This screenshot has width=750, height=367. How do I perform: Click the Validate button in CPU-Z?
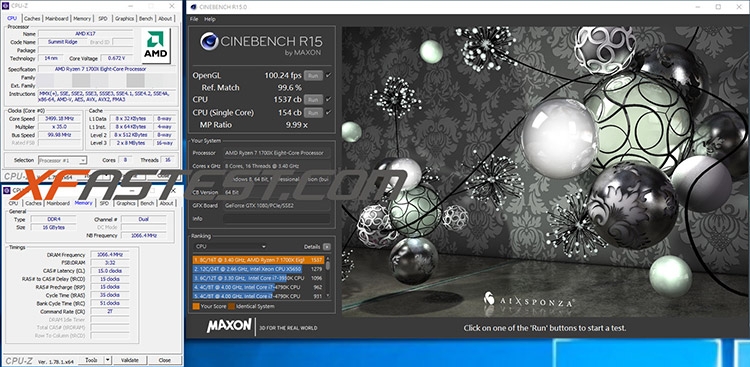[x=130, y=360]
